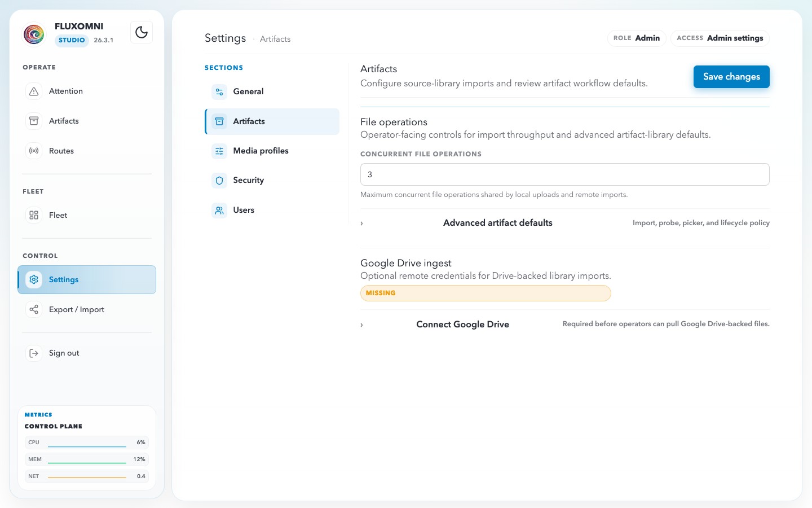This screenshot has height=508, width=812.
Task: Click the "Import, probe, picker, and lifecycle policy" text
Action: tap(701, 223)
